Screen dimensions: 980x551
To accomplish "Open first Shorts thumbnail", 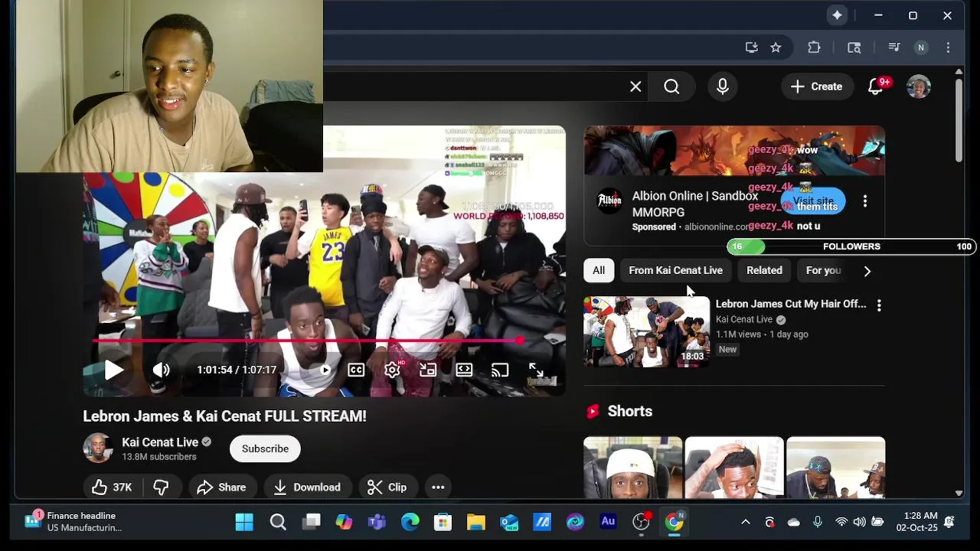I will click(x=632, y=468).
